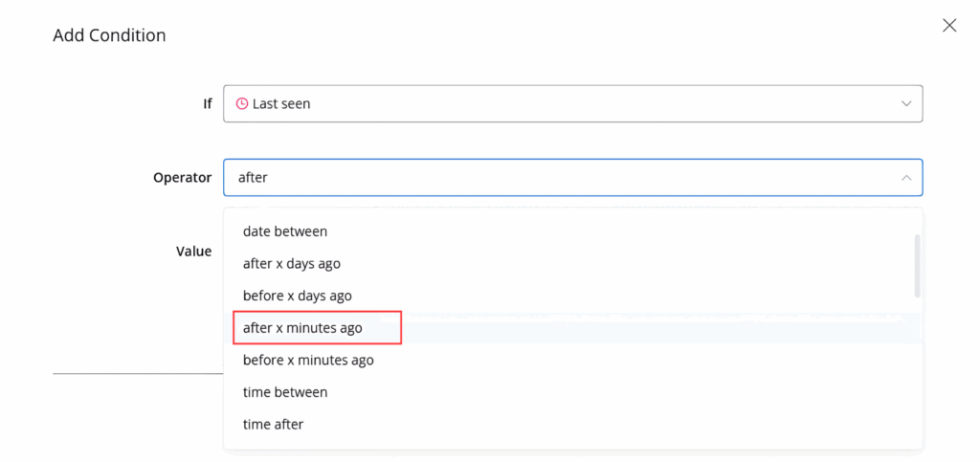Select the "date between" operator
The width and height of the screenshot is (980, 462).
[x=285, y=231]
